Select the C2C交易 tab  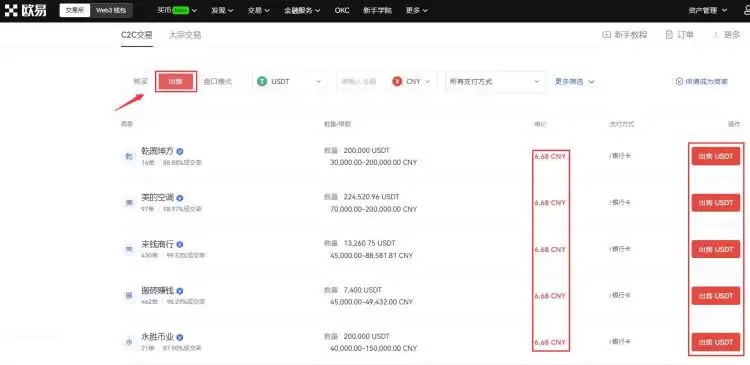(137, 35)
